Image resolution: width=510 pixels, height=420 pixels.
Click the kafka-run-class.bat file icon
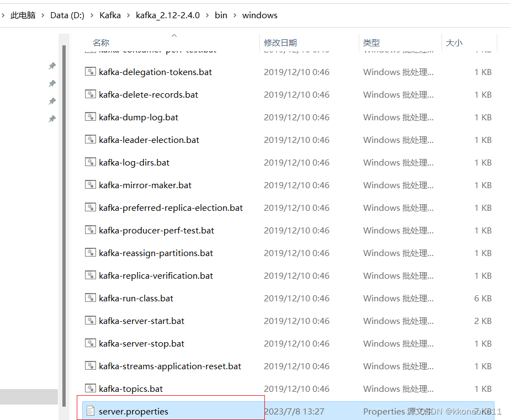tap(91, 297)
